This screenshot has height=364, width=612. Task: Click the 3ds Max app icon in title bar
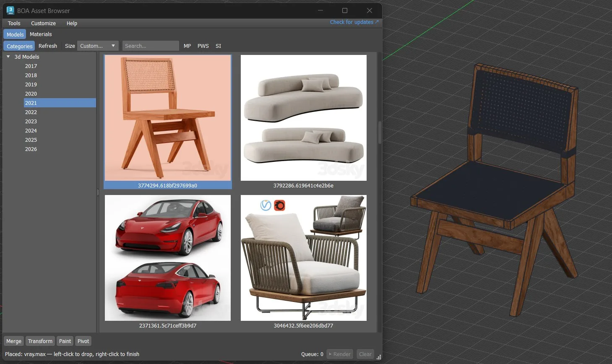point(10,10)
